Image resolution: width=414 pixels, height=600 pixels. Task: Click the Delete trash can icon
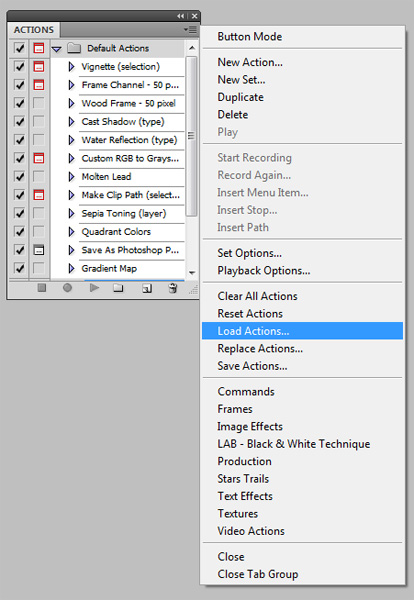point(173,288)
